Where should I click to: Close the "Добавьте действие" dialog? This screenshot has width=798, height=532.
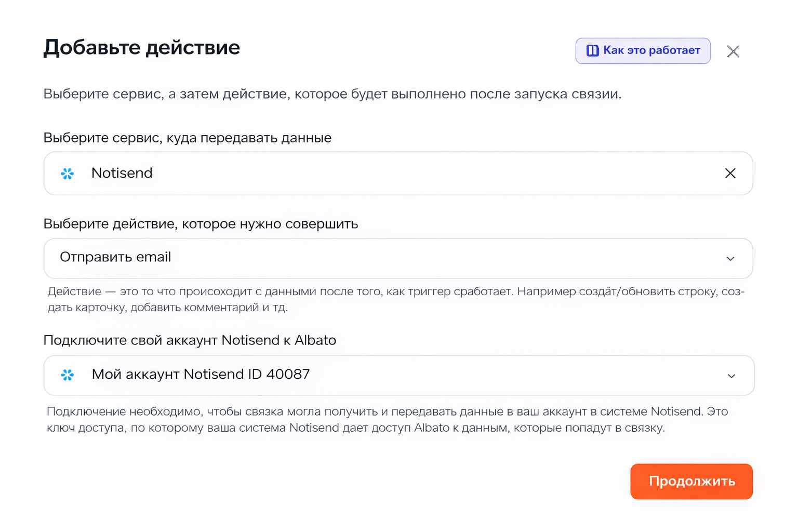point(733,51)
